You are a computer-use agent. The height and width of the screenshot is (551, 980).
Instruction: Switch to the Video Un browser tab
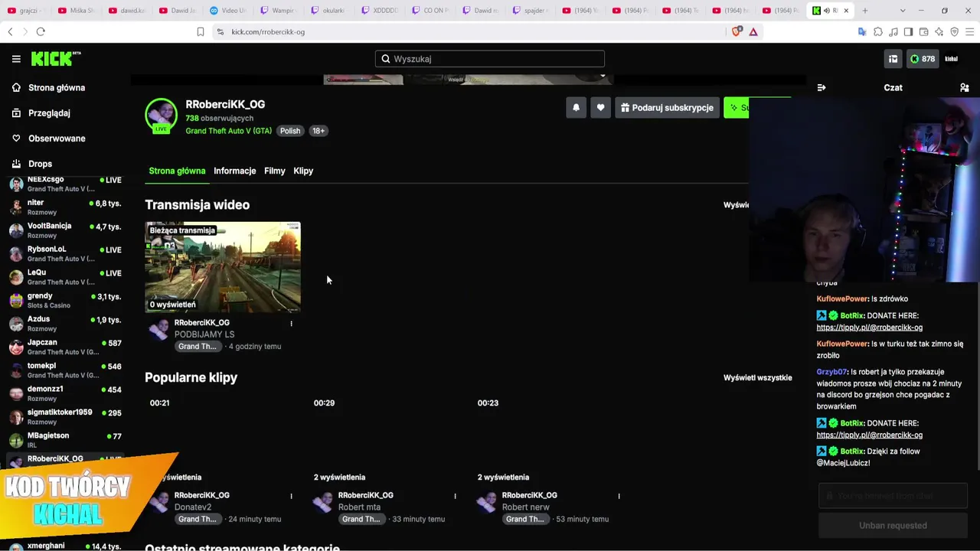228,11
